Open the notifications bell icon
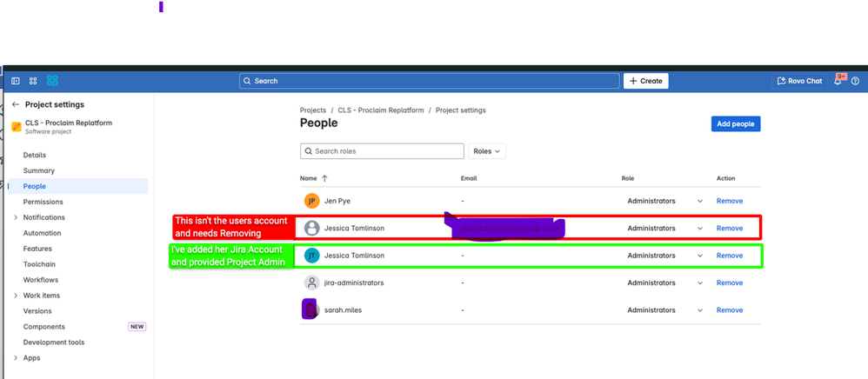This screenshot has width=868, height=379. click(x=838, y=81)
